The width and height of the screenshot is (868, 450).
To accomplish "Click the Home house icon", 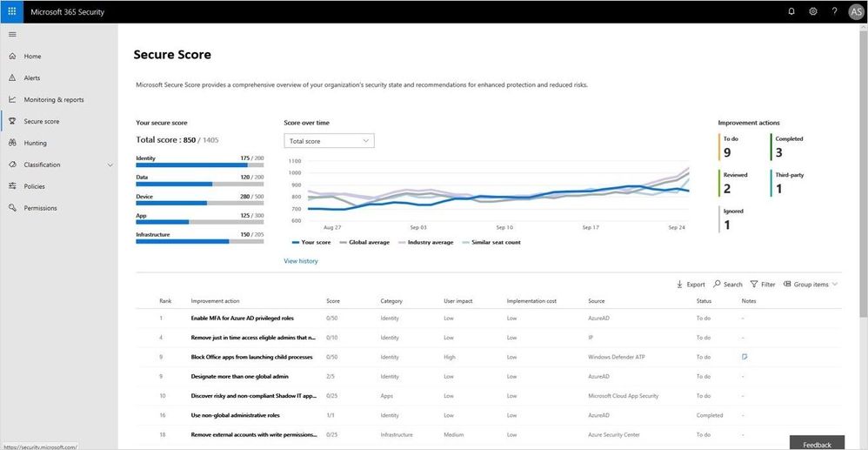I will (x=12, y=56).
